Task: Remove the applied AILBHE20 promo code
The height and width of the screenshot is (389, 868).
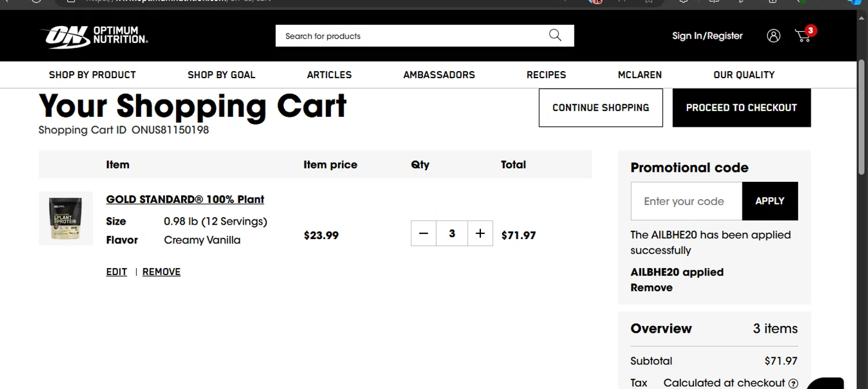Action: pyautogui.click(x=652, y=288)
